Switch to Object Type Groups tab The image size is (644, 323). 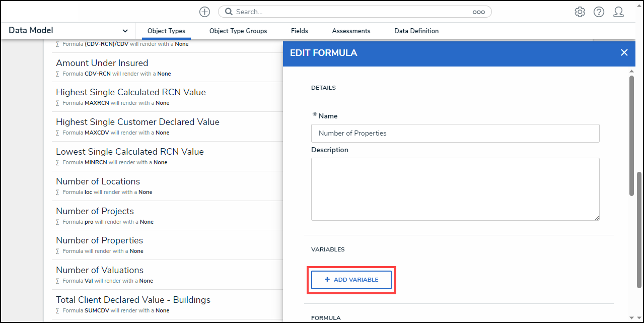tap(238, 31)
